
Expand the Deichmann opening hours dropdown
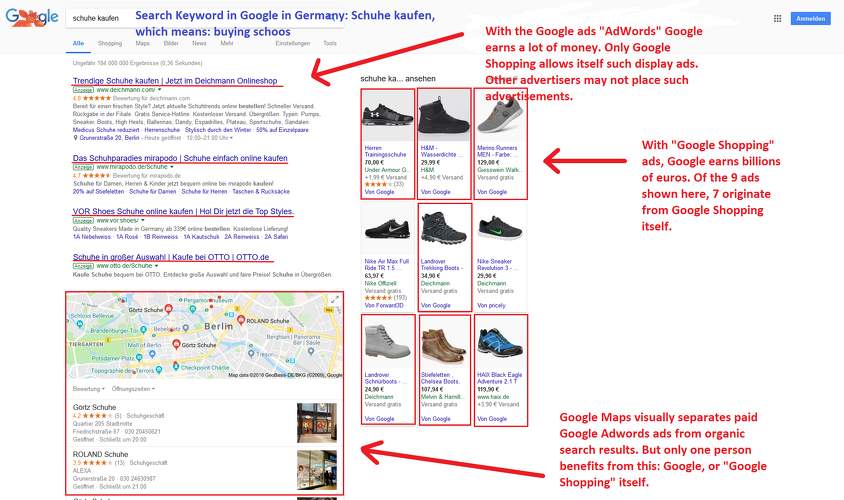pyautogui.click(x=231, y=138)
